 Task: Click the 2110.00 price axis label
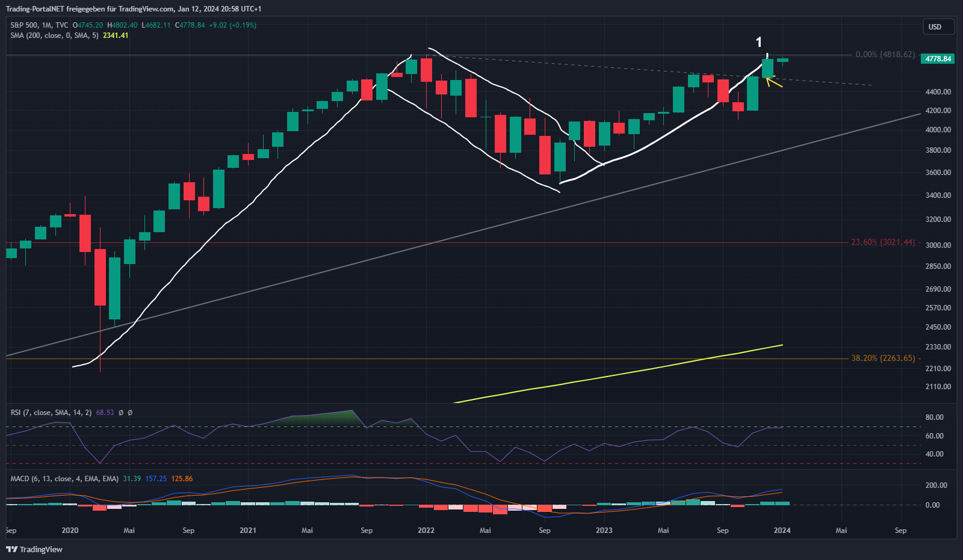(938, 387)
